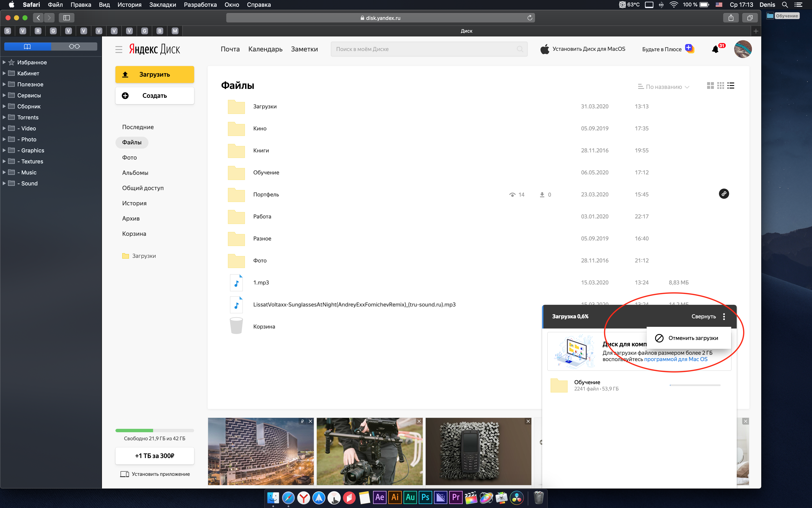Show Safari tab overview
812x508 pixels.
click(750, 18)
